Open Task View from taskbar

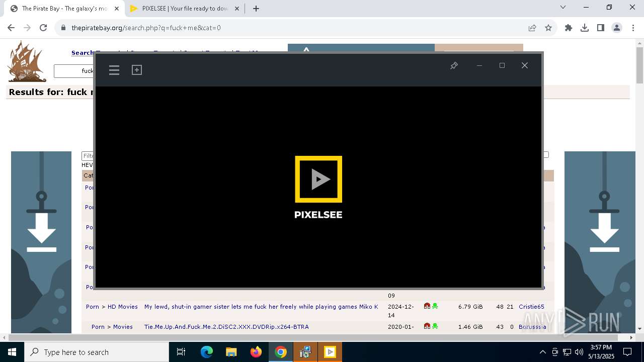tap(181, 352)
